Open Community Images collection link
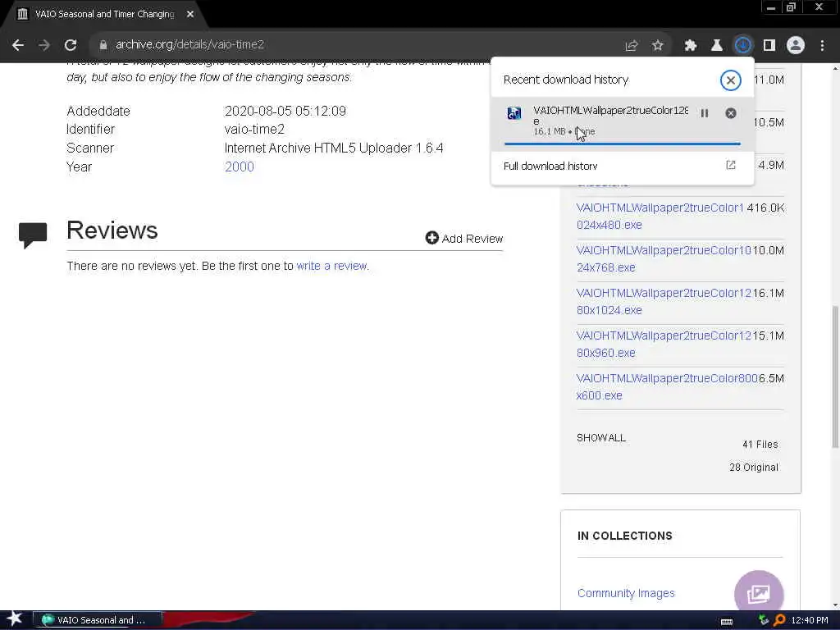Viewport: 840px width, 630px height. pos(626,593)
